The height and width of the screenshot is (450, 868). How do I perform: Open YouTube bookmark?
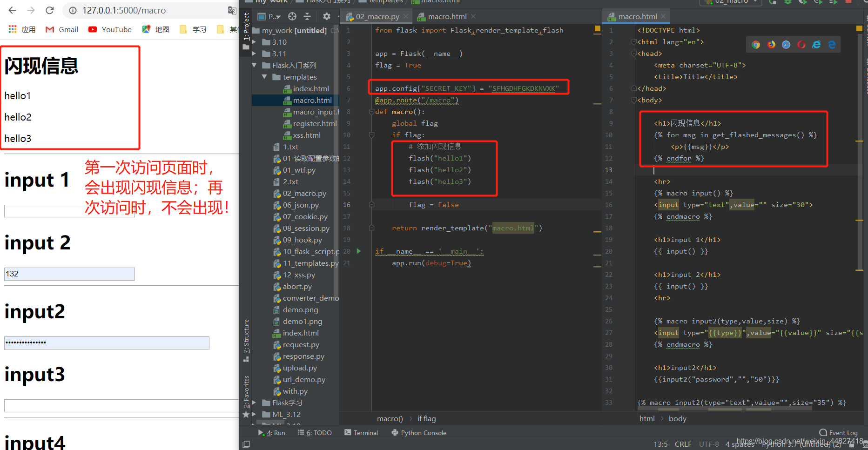point(110,29)
